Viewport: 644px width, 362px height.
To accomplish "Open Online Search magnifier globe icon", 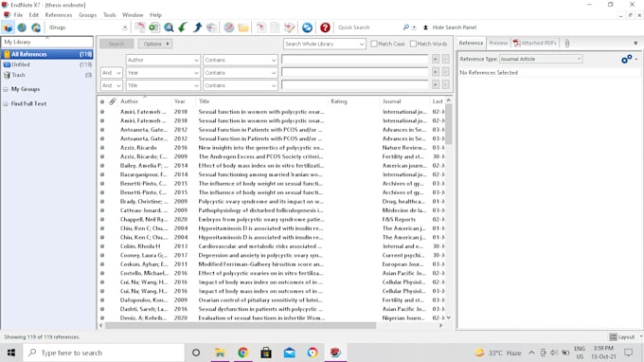I will click(x=169, y=27).
